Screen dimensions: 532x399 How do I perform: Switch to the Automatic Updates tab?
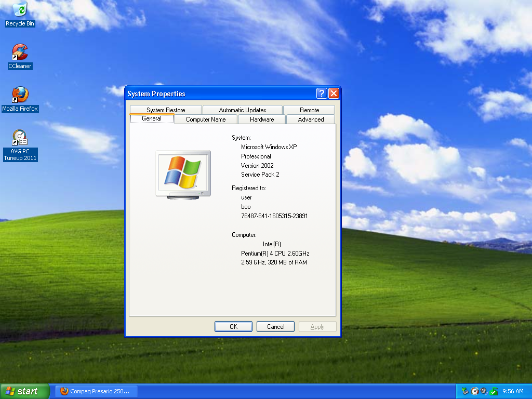click(243, 110)
